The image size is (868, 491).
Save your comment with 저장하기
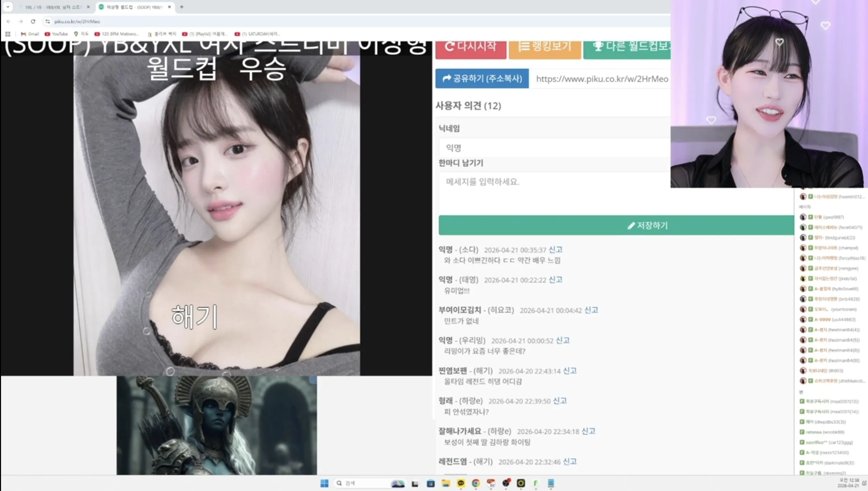pyautogui.click(x=647, y=225)
